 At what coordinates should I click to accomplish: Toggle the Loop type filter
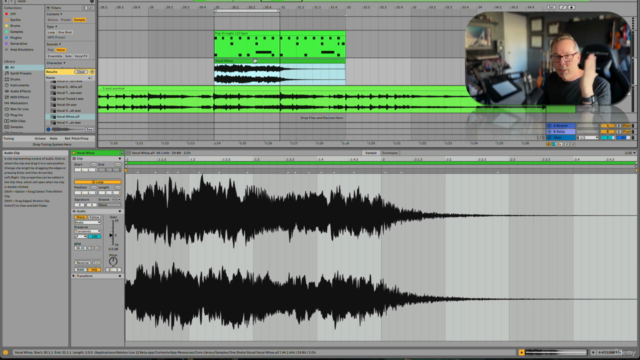(x=51, y=32)
